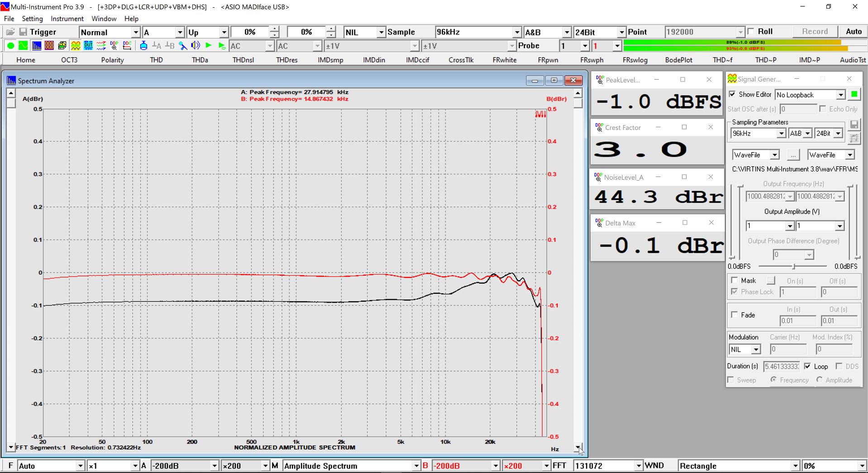Click the Spectrum Analyzer right vertical scrollbar
The width and height of the screenshot is (868, 473).
click(x=578, y=270)
